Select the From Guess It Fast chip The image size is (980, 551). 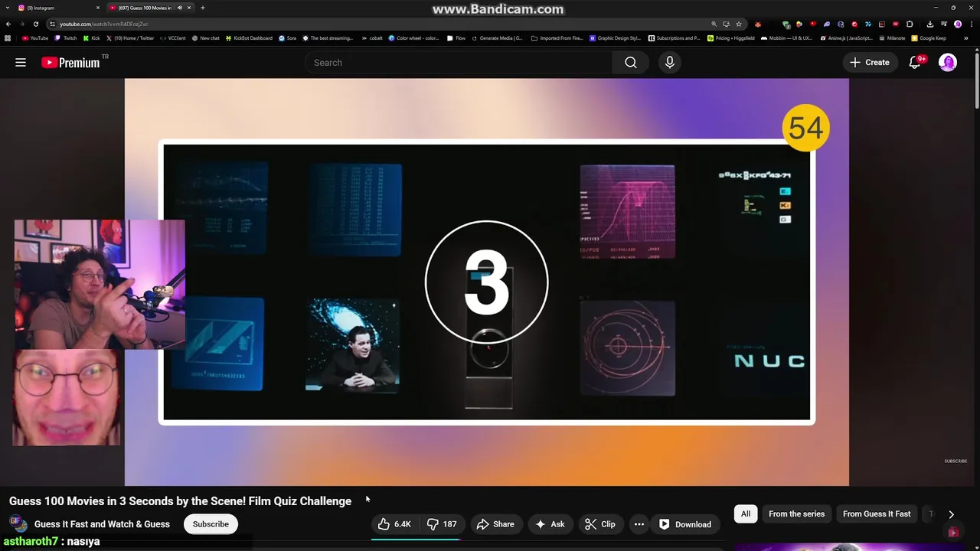[x=877, y=514]
